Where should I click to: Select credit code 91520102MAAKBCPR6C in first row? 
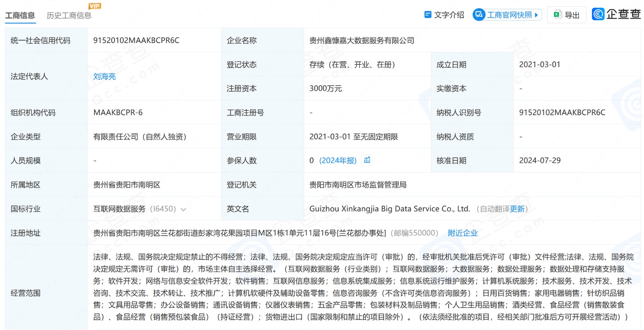point(136,40)
